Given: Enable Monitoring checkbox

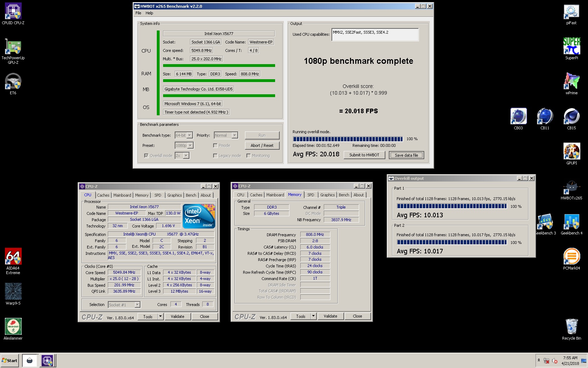Looking at the screenshot, I should [248, 156].
